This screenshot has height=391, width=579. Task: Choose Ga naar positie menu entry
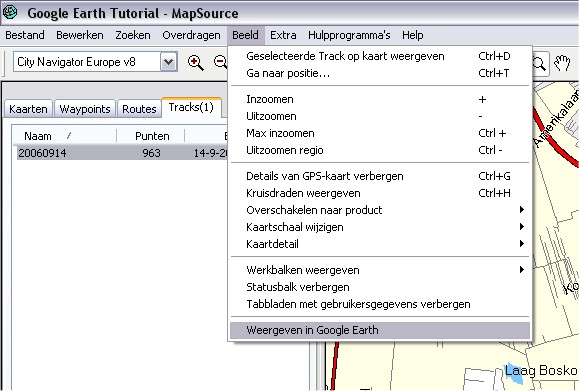380,73
